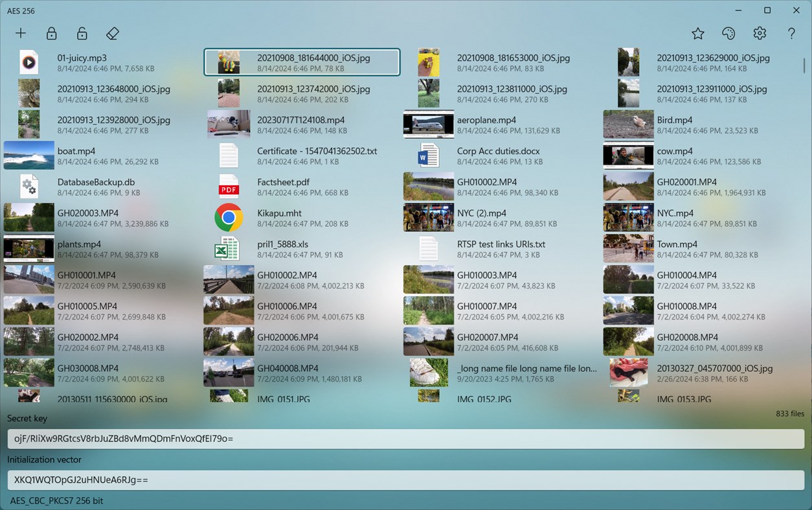Select file 20210913_123742000_iOS.jpg
This screenshot has width=812, height=510.
302,93
